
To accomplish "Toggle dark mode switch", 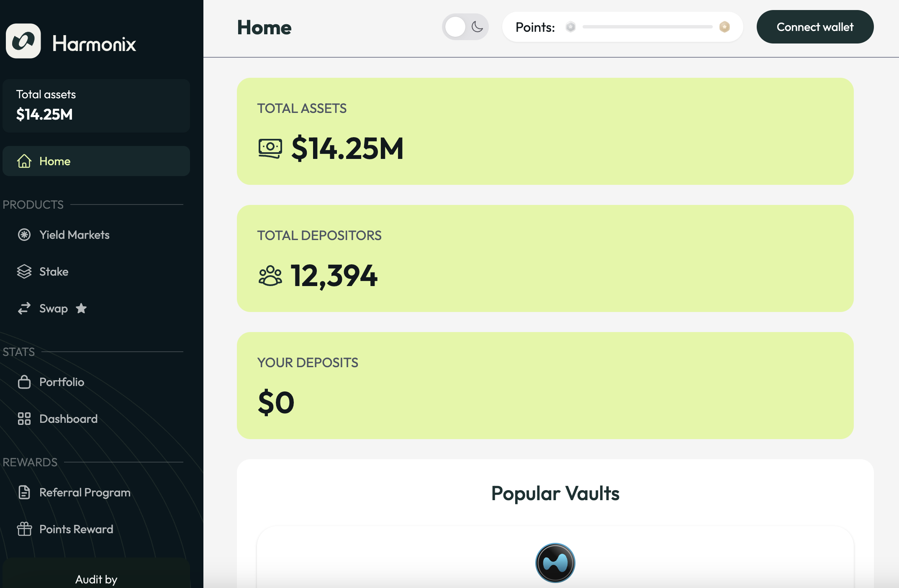I will (465, 27).
